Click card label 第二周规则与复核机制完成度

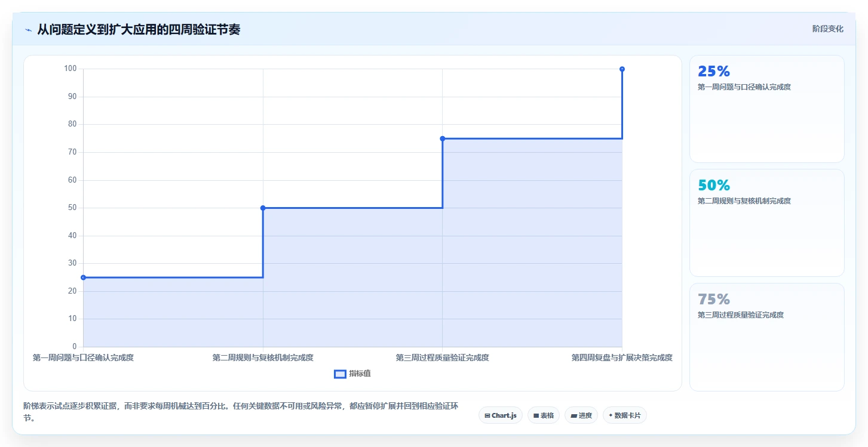tap(744, 201)
